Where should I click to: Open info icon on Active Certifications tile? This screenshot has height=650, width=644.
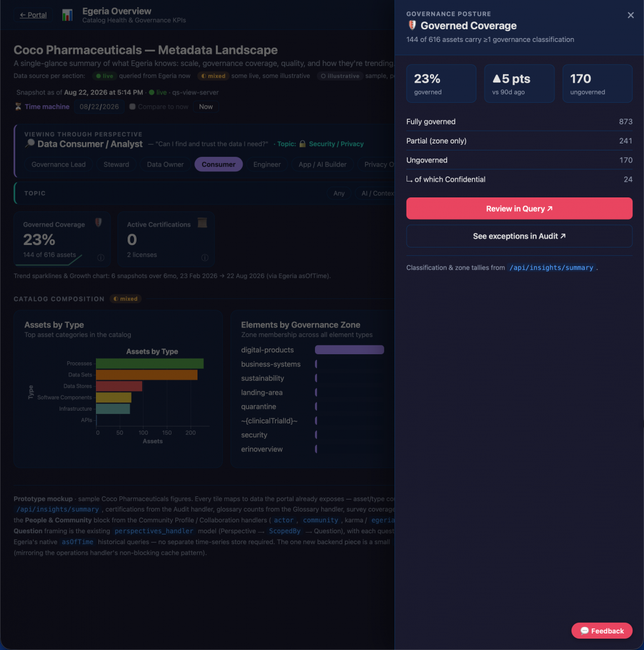[205, 258]
